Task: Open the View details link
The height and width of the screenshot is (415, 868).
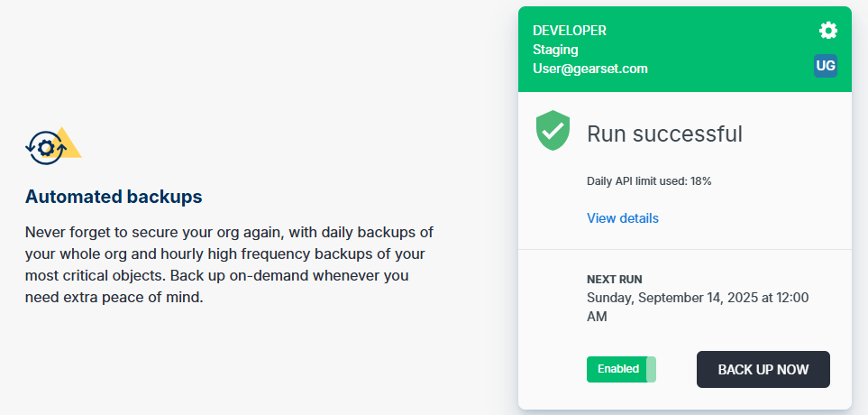Action: click(x=622, y=218)
